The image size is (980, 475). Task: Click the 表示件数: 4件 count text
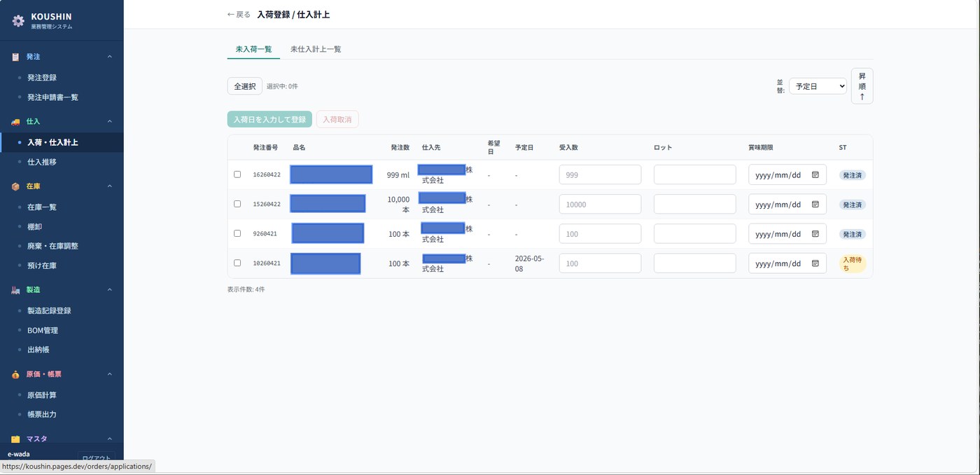pos(246,289)
